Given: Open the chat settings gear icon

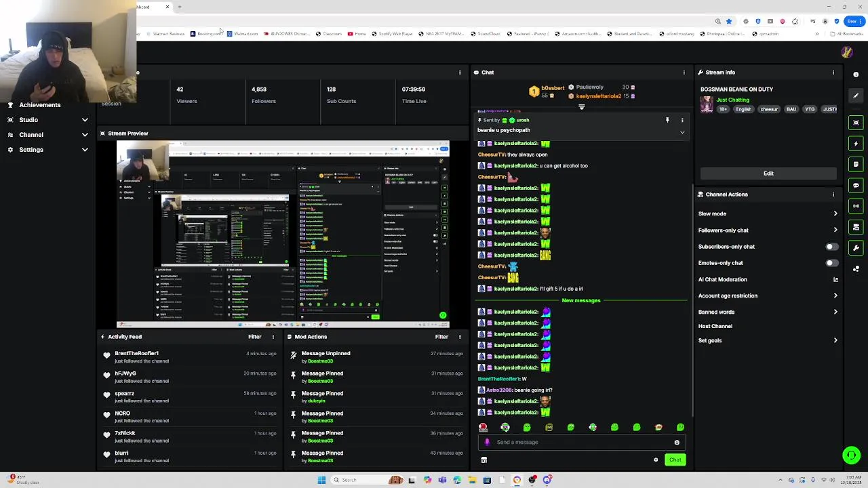Looking at the screenshot, I should 656,460.
